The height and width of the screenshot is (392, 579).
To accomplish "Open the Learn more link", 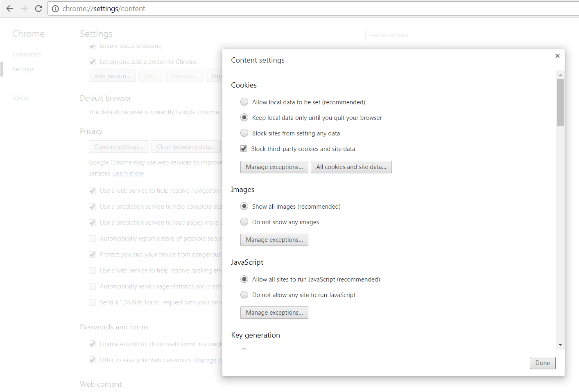I will 129,173.
